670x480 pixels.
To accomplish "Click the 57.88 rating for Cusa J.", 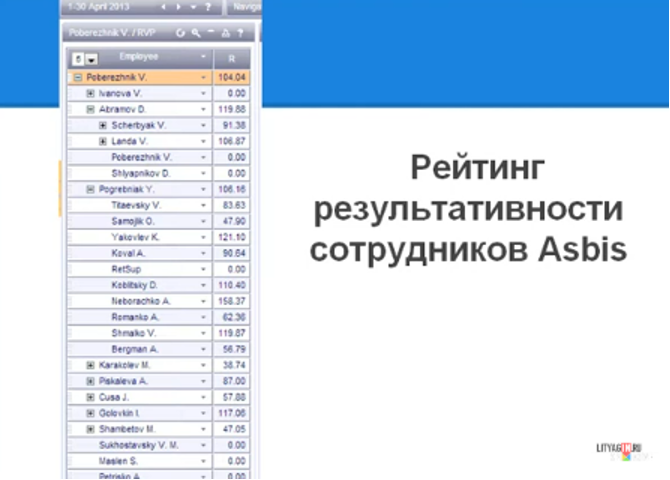I will [x=232, y=397].
